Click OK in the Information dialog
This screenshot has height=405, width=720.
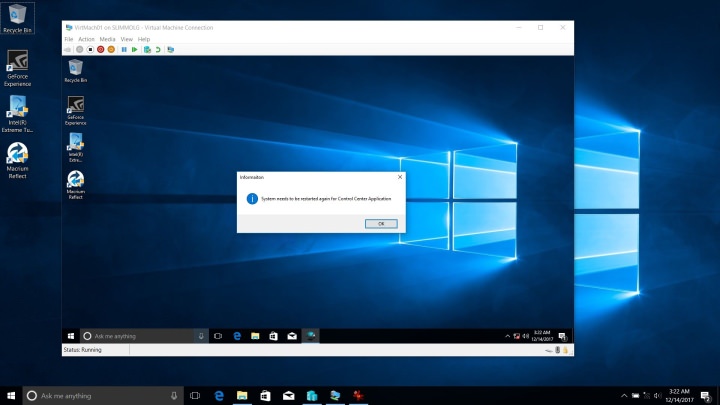(381, 224)
